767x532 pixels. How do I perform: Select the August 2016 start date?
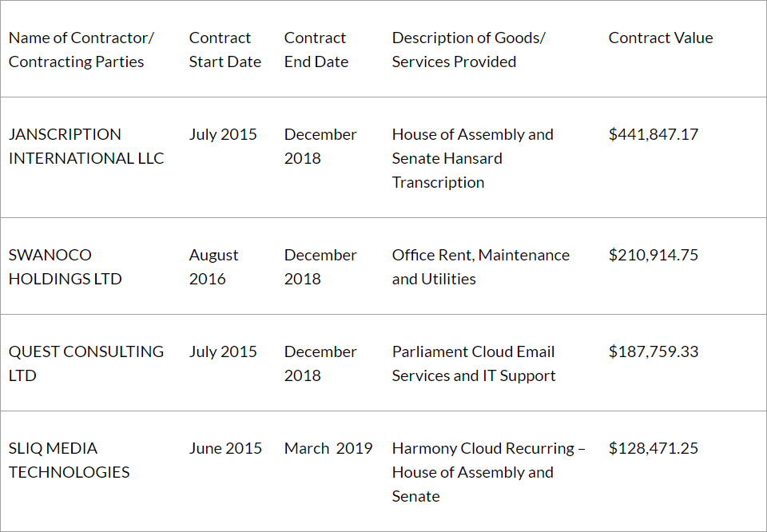point(213,267)
